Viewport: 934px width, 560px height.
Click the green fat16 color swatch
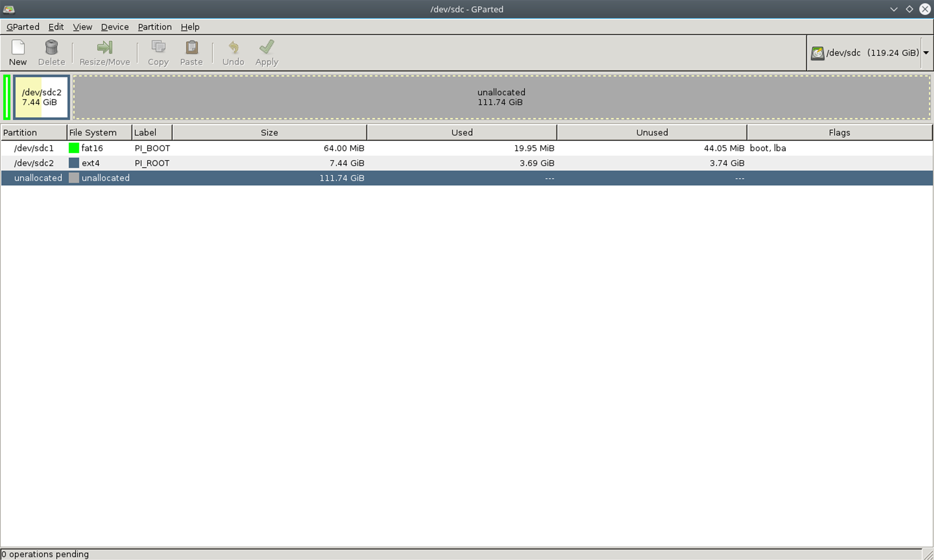pyautogui.click(x=74, y=148)
